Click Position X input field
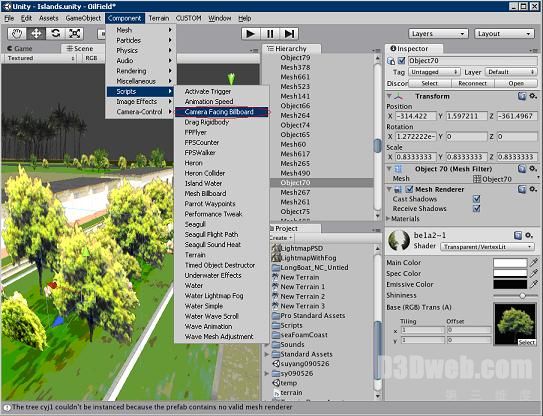This screenshot has height=416, width=543. click(x=416, y=116)
